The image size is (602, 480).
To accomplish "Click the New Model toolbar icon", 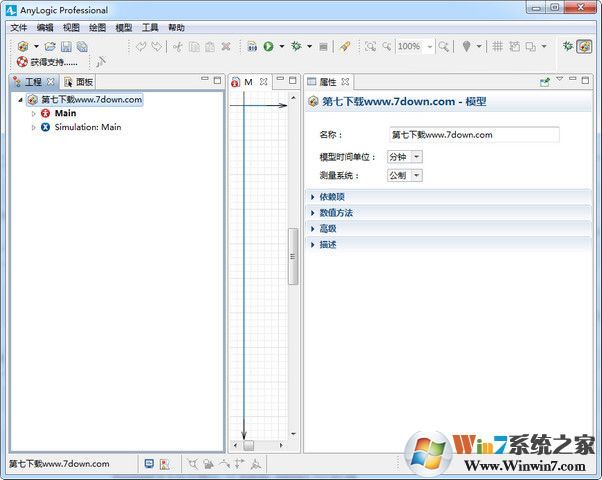I will coord(23,46).
